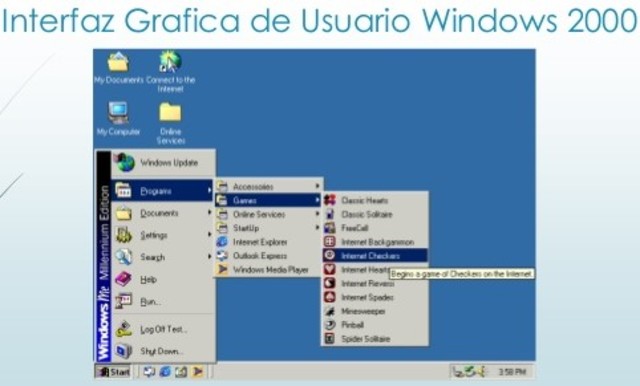Click the Internet Explorer icon in Programs menu

click(x=222, y=242)
